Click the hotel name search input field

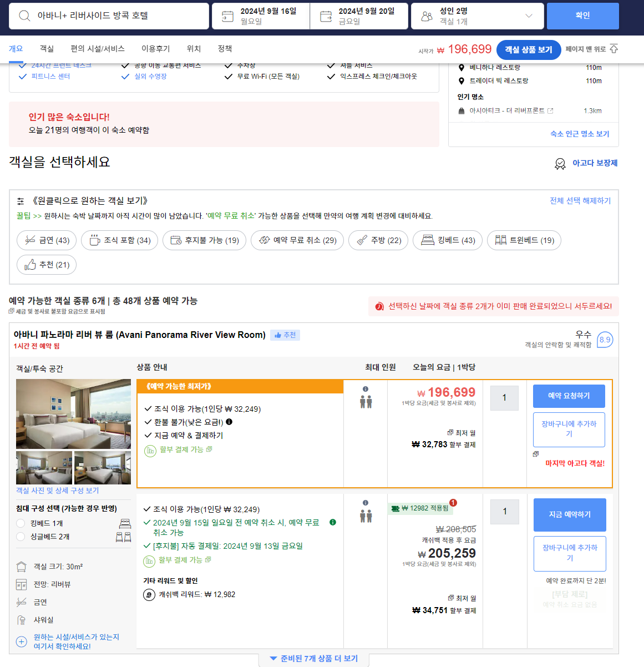[x=109, y=16]
